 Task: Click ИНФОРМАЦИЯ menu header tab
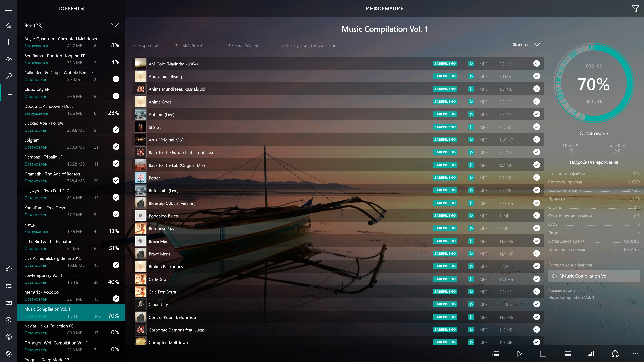click(384, 8)
